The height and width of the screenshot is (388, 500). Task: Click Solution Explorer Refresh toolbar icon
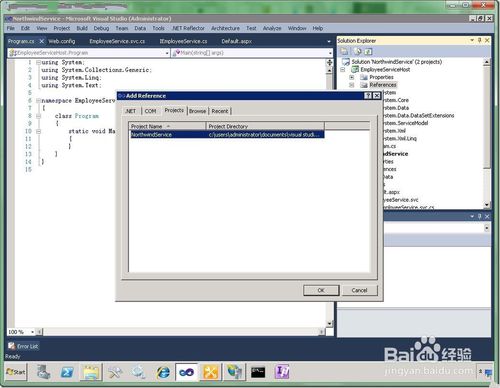[x=368, y=51]
